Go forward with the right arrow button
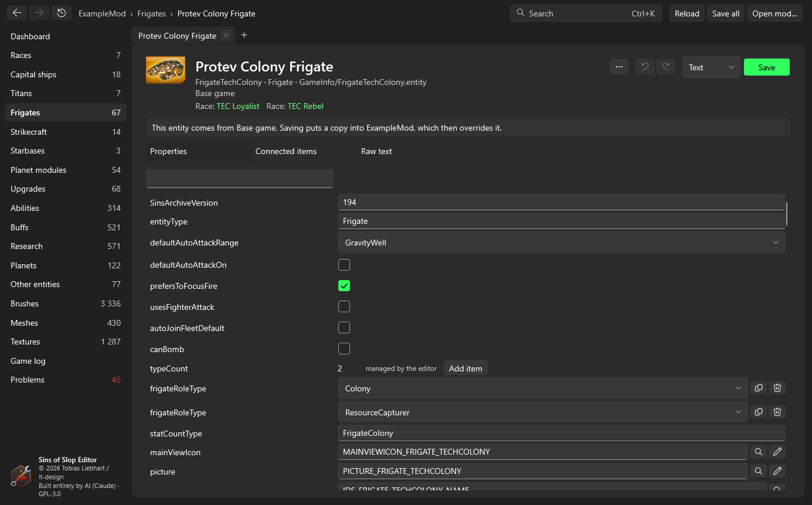 [39, 13]
